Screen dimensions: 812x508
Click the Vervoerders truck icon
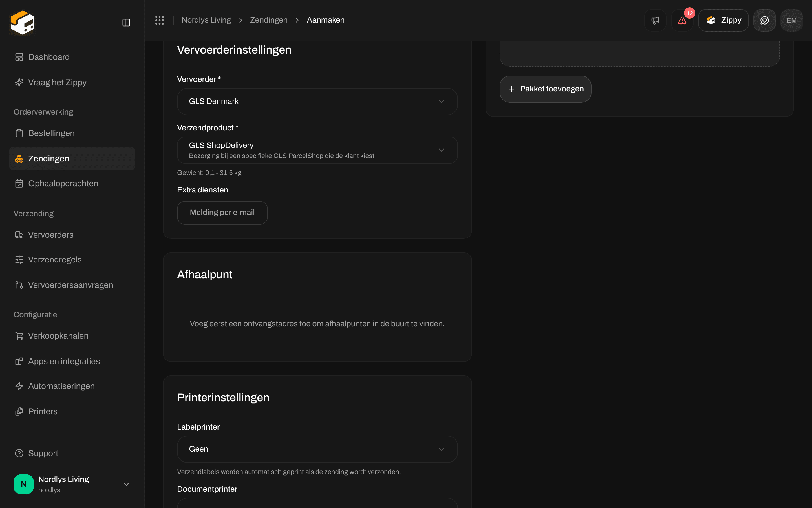coord(19,235)
